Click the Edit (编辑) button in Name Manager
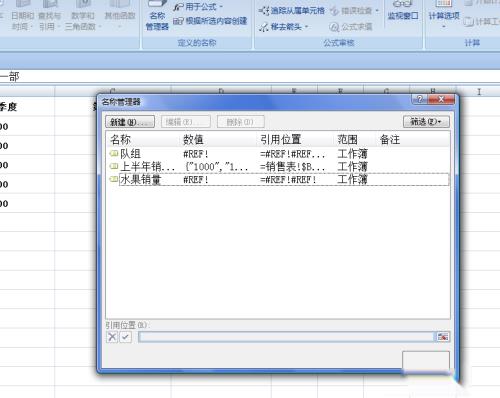Image resolution: width=500 pixels, height=398 pixels. (x=186, y=122)
